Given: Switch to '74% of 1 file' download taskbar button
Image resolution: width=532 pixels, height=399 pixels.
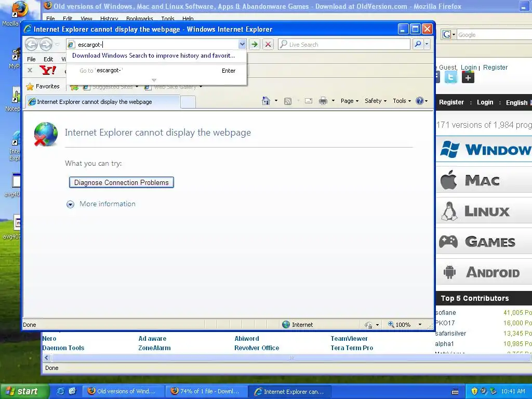Looking at the screenshot, I should coord(206,391).
